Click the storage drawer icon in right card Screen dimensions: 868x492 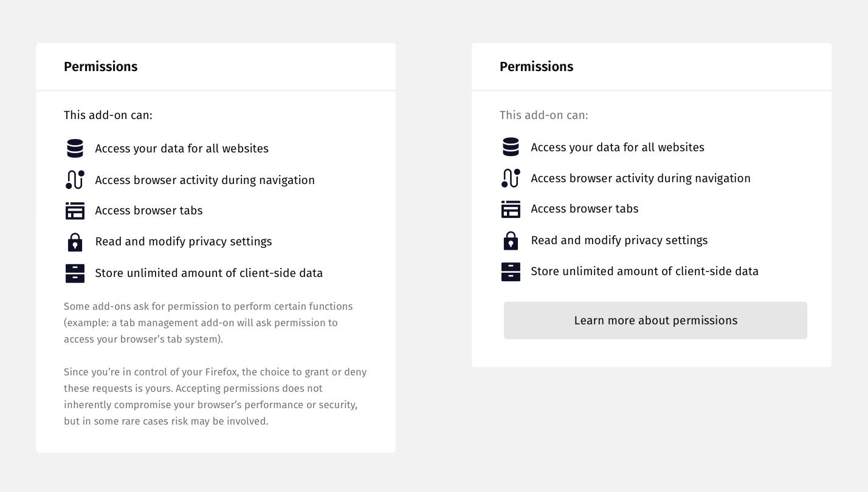click(511, 272)
